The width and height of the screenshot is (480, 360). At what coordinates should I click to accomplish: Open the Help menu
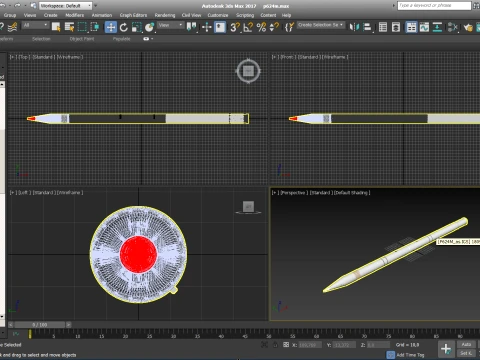tap(286, 15)
